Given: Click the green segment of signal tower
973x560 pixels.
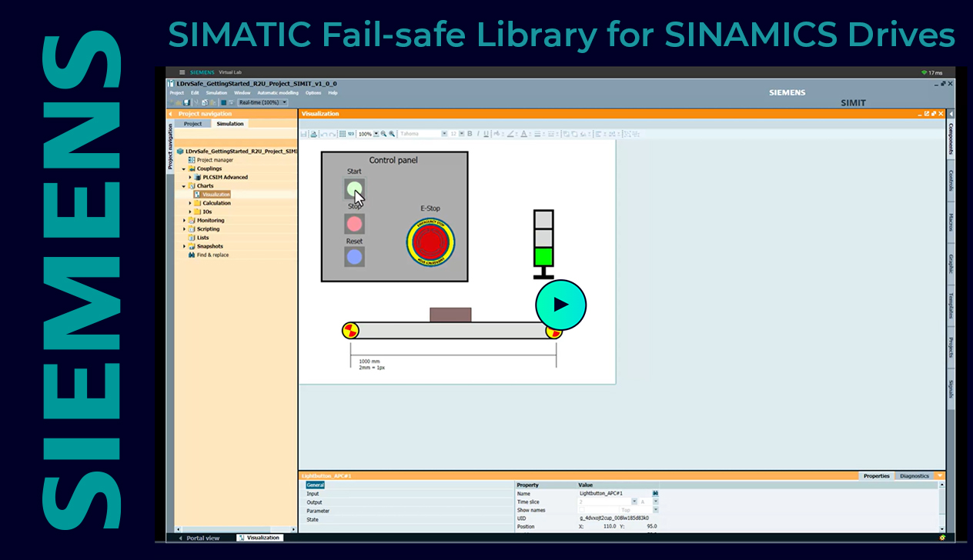Looking at the screenshot, I should (x=543, y=257).
